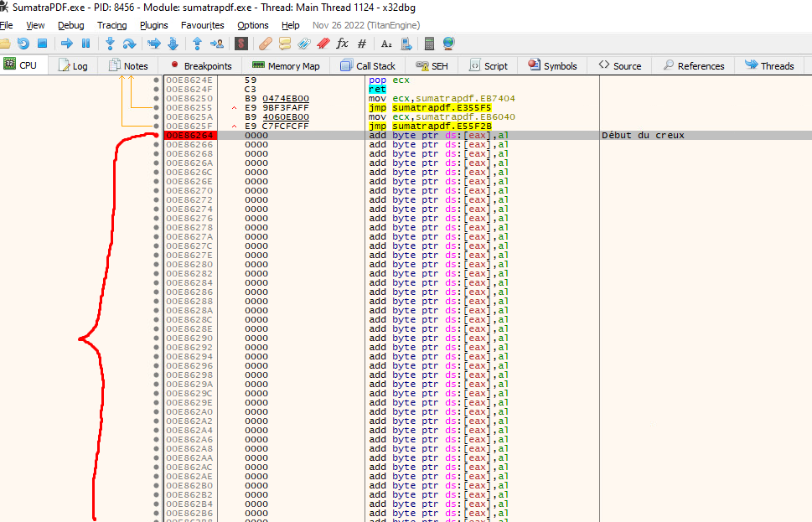Show the Bookmarks list
812x522 pixels.
[323, 44]
